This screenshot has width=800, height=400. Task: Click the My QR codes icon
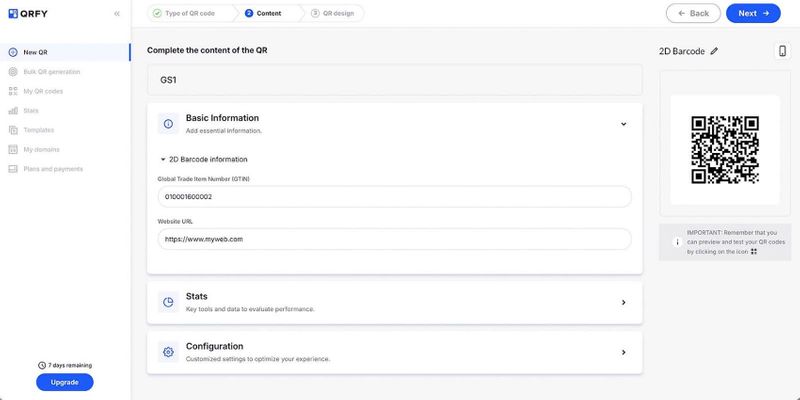click(13, 91)
